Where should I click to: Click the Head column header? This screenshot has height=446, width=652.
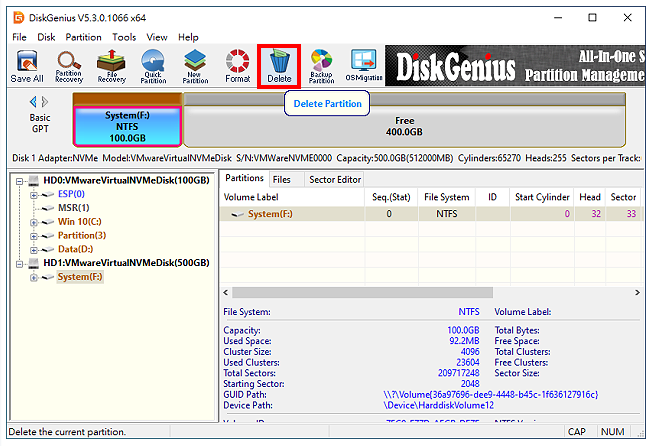[590, 197]
